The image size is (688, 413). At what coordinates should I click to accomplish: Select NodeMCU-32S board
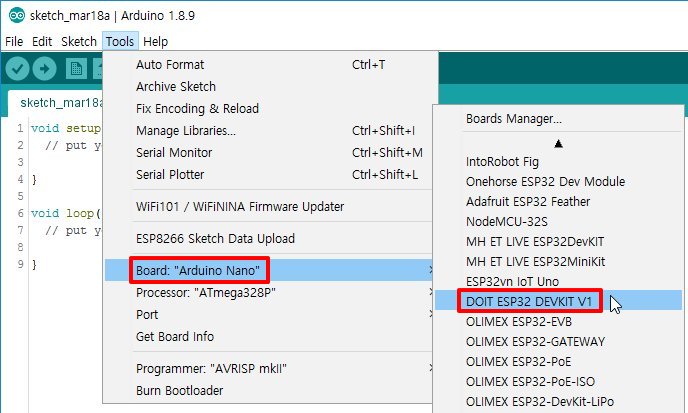(558, 222)
